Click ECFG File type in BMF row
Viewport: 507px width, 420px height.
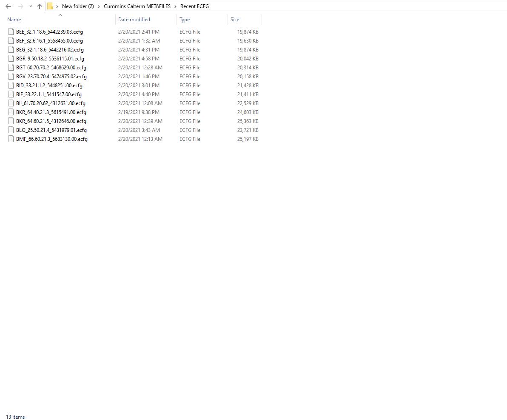point(190,139)
